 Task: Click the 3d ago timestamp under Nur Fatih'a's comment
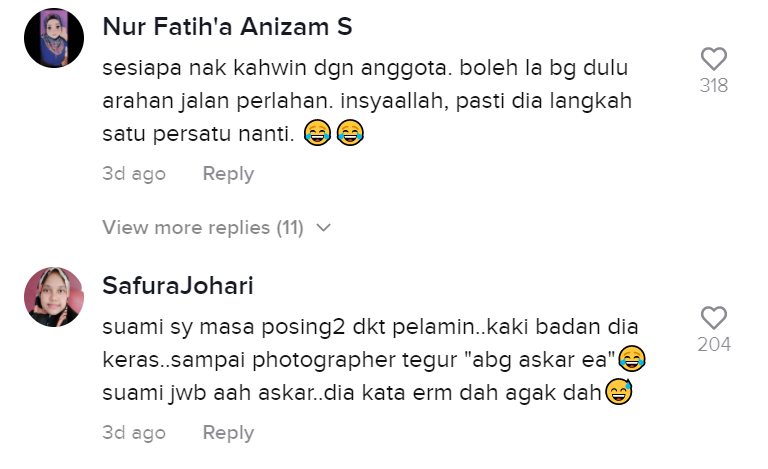click(x=134, y=173)
